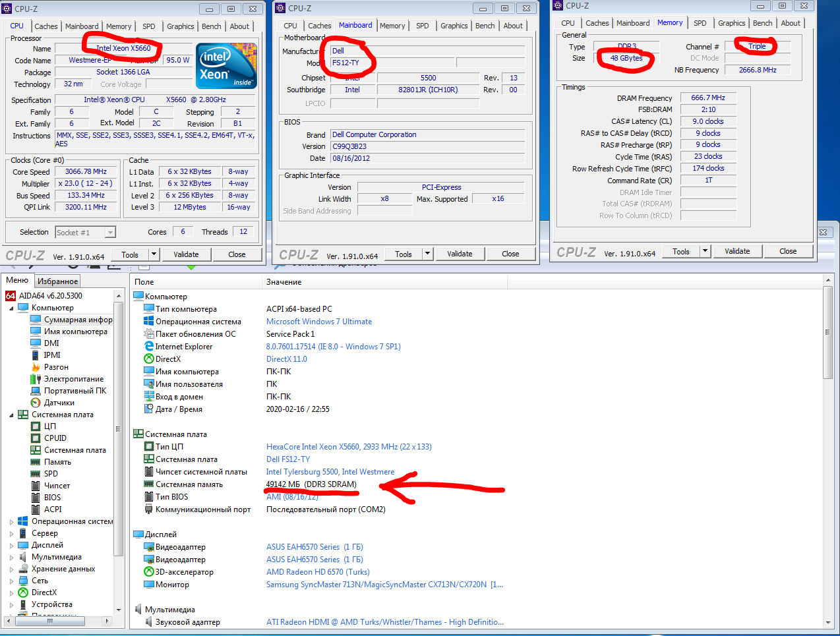The image size is (840, 636).
Task: Click Операционная система Windows icon row
Action: (149, 322)
